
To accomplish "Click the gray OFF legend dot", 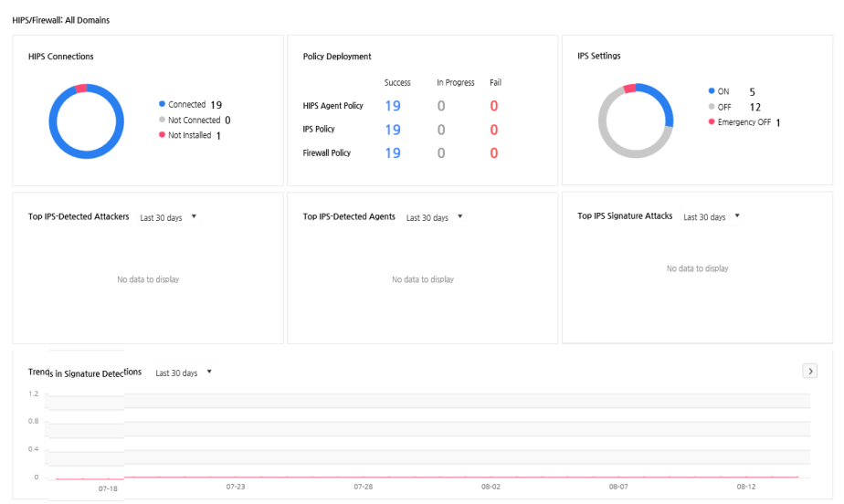I will coord(712,107).
